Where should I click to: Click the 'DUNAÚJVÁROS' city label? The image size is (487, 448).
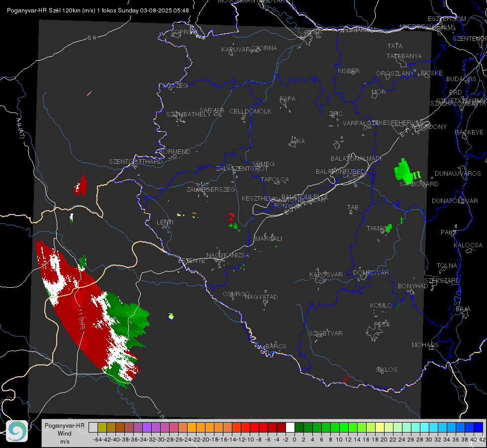[458, 174]
